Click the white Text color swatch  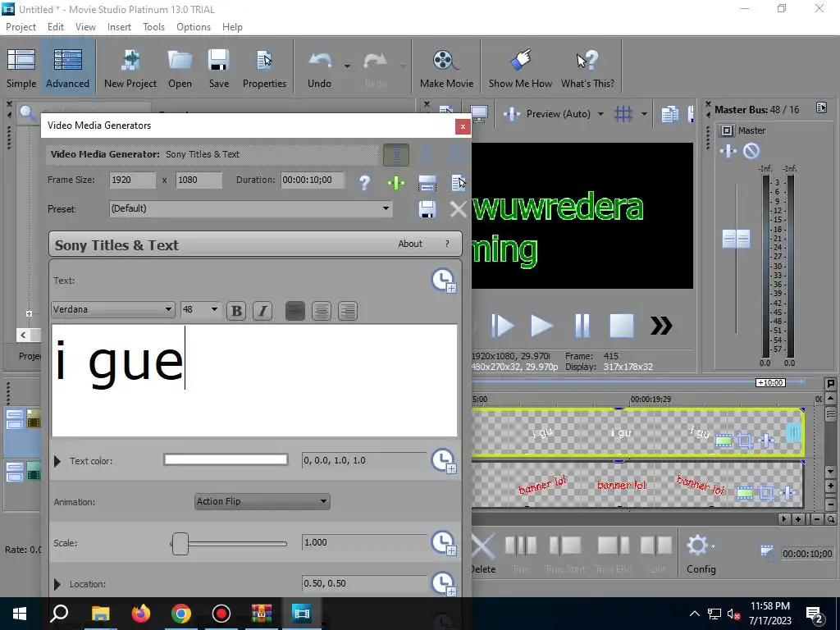click(226, 459)
